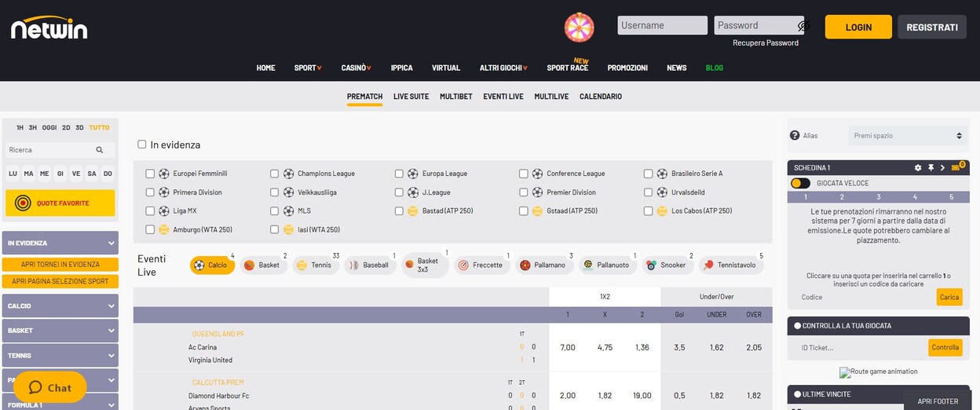The height and width of the screenshot is (410, 980).
Task: Check Champions League tournament
Action: [x=274, y=174]
